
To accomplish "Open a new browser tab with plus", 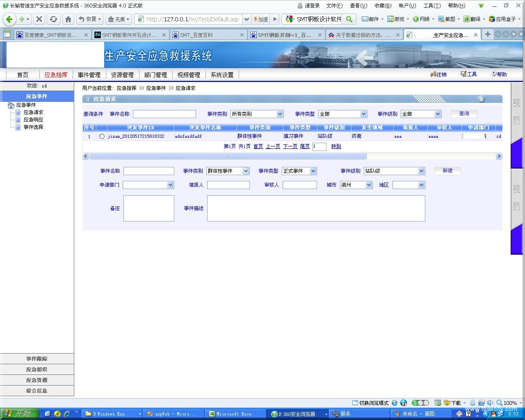I will pos(488,34).
